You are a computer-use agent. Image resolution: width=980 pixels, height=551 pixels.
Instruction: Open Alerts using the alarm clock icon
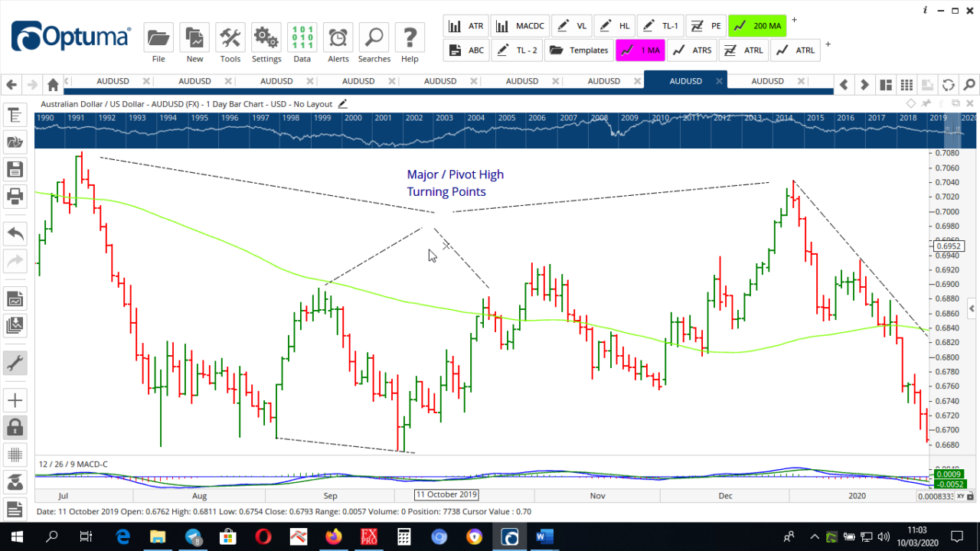click(338, 37)
